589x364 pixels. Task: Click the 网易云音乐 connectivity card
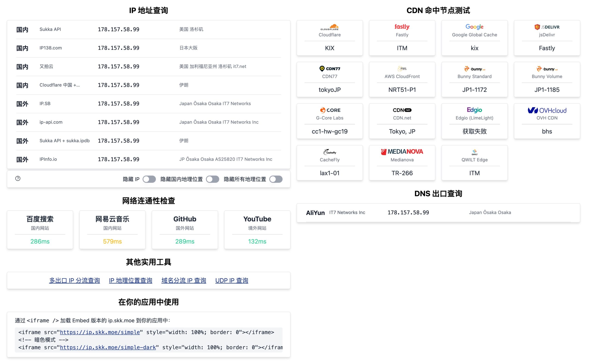click(x=112, y=230)
